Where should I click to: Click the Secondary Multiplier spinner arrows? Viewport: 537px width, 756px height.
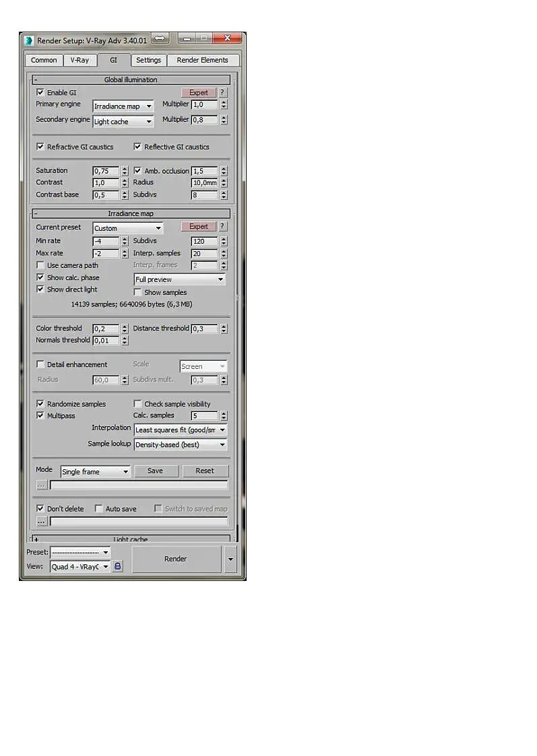click(x=224, y=120)
